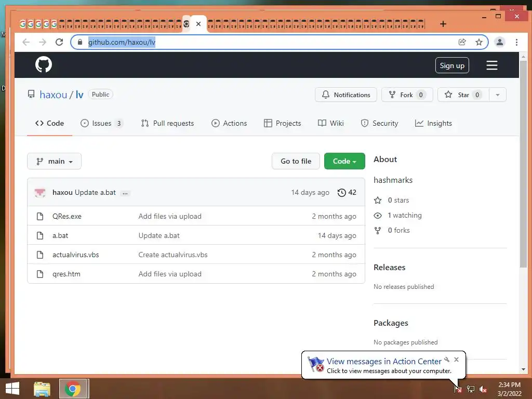The width and height of the screenshot is (532, 399).
Task: Open the Star list dropdown arrow
Action: [x=498, y=95]
